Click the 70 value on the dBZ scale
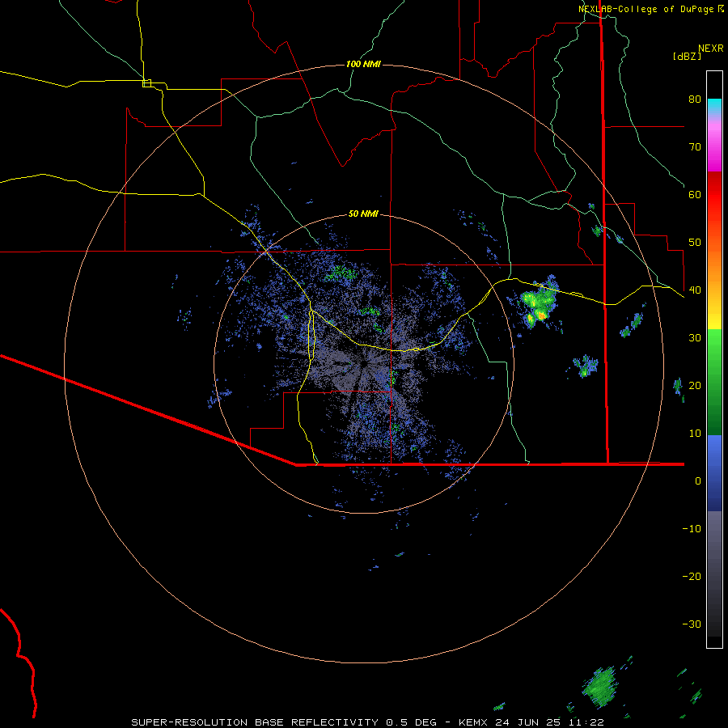This screenshot has height=728, width=728. tap(695, 147)
